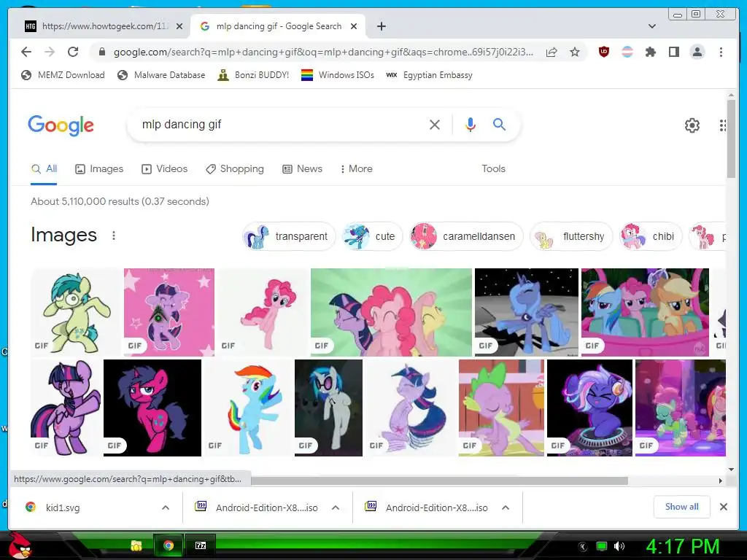Open Princess Luna moon GIF thumbnail

point(527,312)
